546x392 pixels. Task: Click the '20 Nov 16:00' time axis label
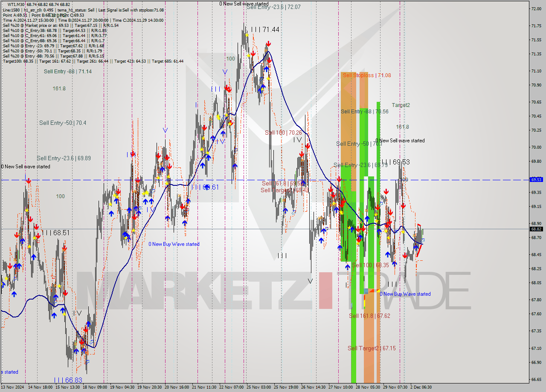[x=177, y=387]
